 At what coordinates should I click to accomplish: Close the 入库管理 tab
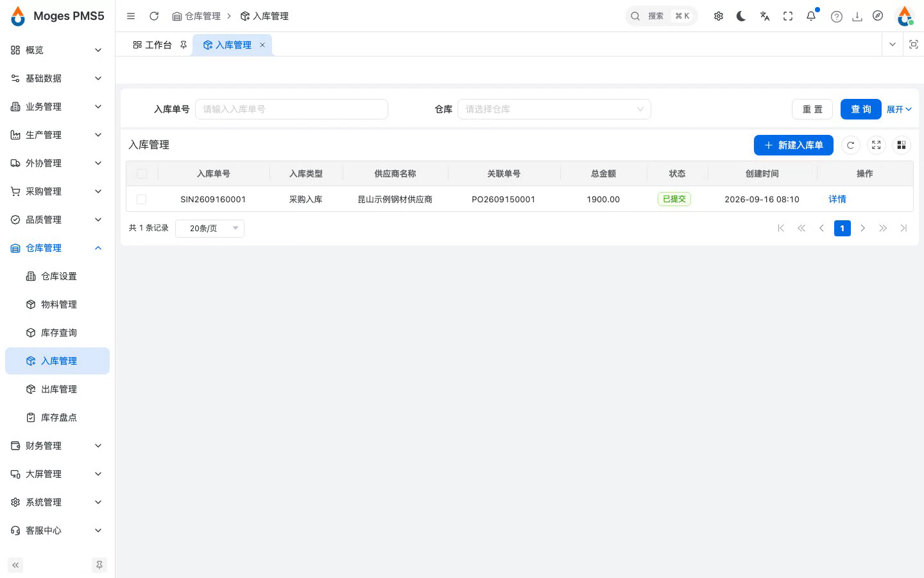[x=262, y=45]
